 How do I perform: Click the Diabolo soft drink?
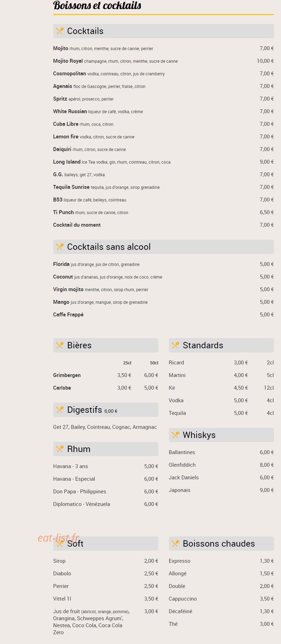tap(62, 574)
